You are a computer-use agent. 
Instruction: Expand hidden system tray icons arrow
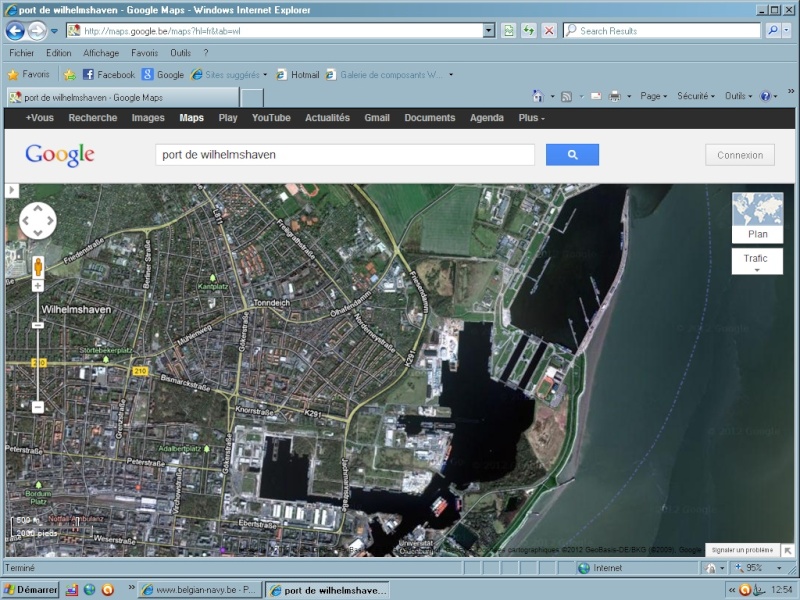pyautogui.click(x=732, y=590)
